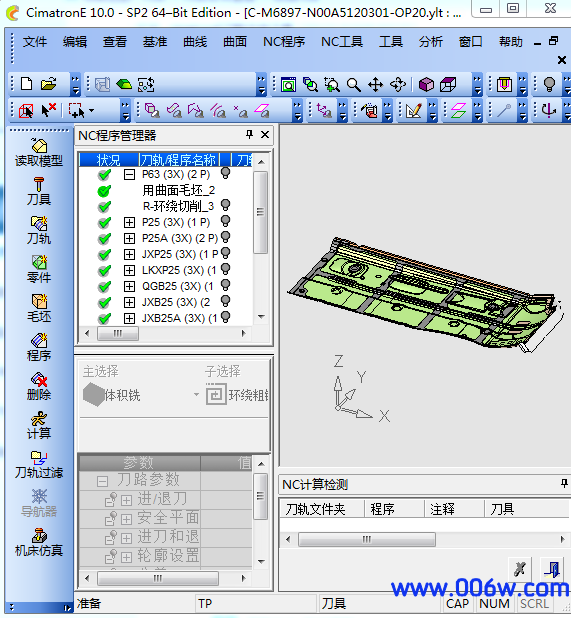Screen dimensions: 571x618
Task: Launch 机床仿真 machine simulation icon
Action: point(39,536)
